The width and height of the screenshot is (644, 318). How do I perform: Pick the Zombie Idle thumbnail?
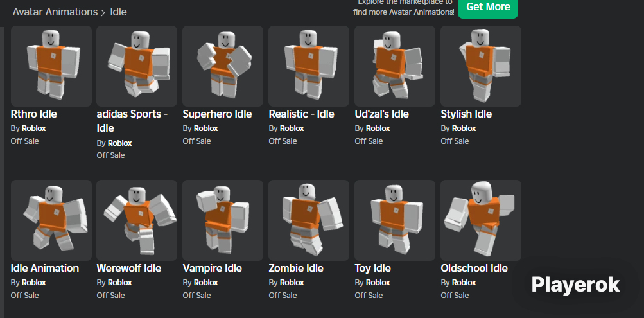tap(309, 220)
